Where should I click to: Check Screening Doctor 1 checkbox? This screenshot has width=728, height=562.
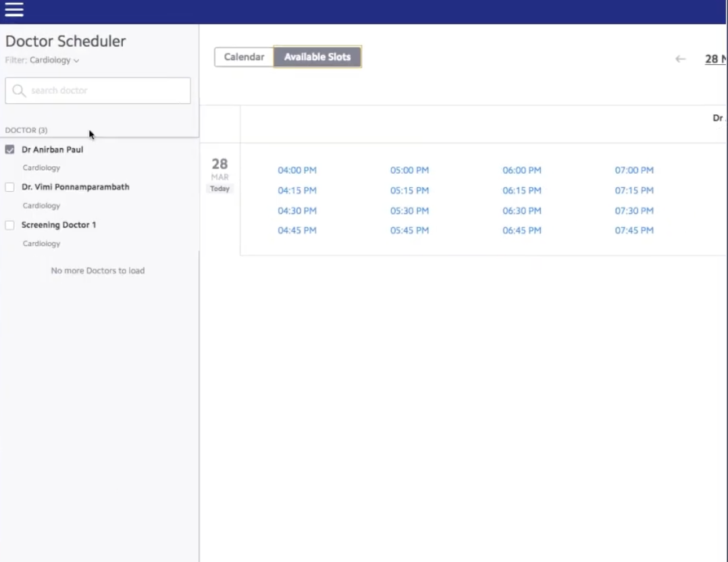pyautogui.click(x=9, y=225)
